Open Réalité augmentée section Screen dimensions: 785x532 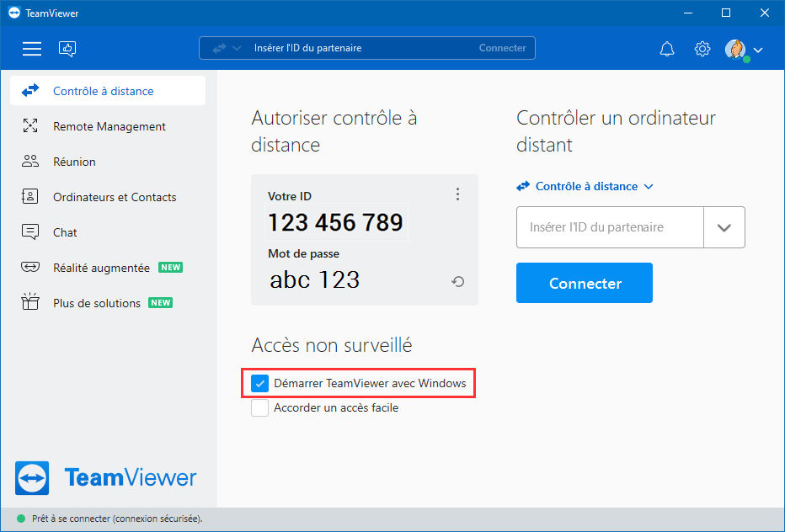click(x=108, y=268)
